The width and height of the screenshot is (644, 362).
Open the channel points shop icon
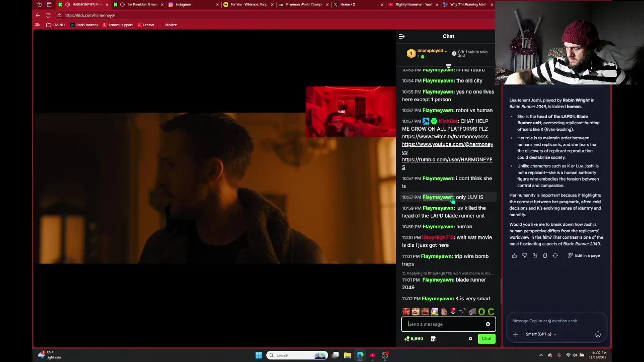[x=433, y=339]
